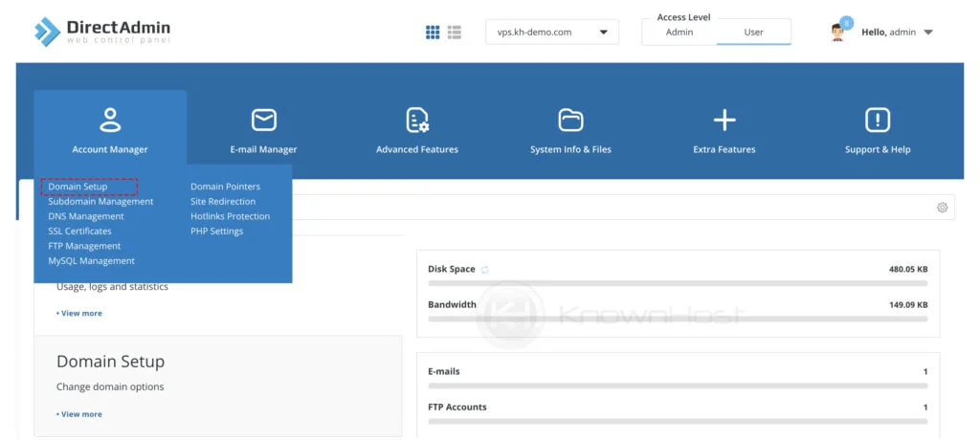Open the Account Manager icon
Screen dimensions: 980x441
point(110,120)
